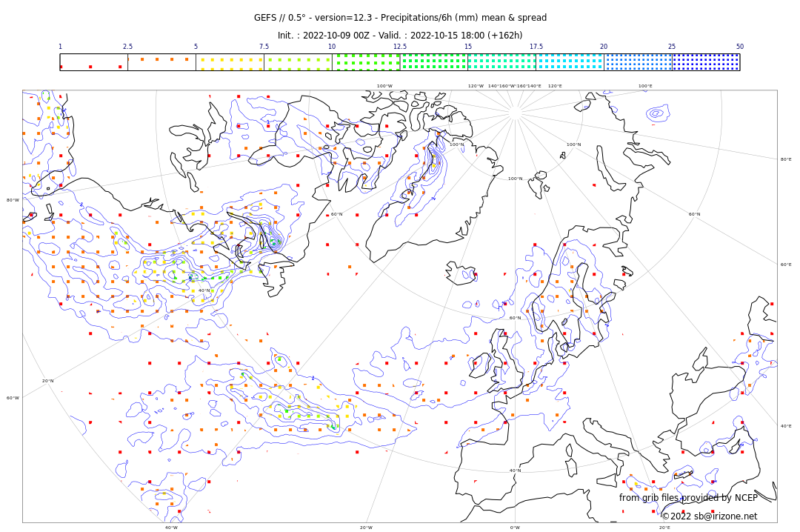Image resolution: width=800 pixels, height=532 pixels.
Task: Click the 40°W label on bottom axis
Action: pyautogui.click(x=171, y=528)
